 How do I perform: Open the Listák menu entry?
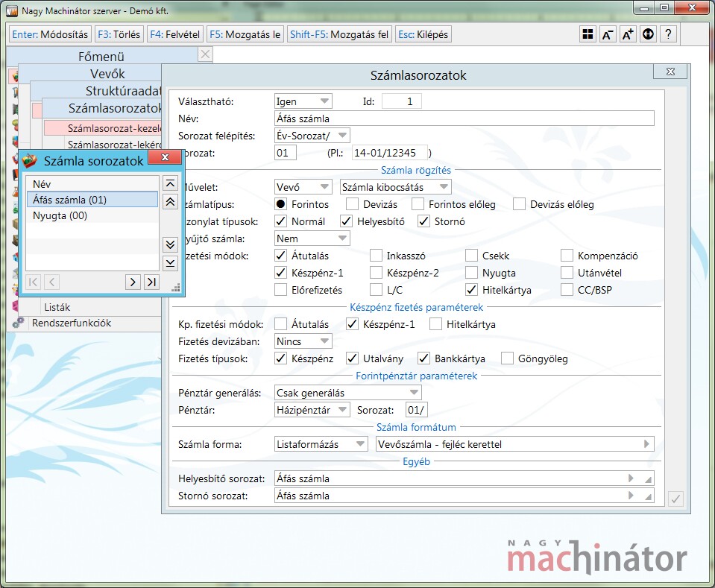coord(57,306)
